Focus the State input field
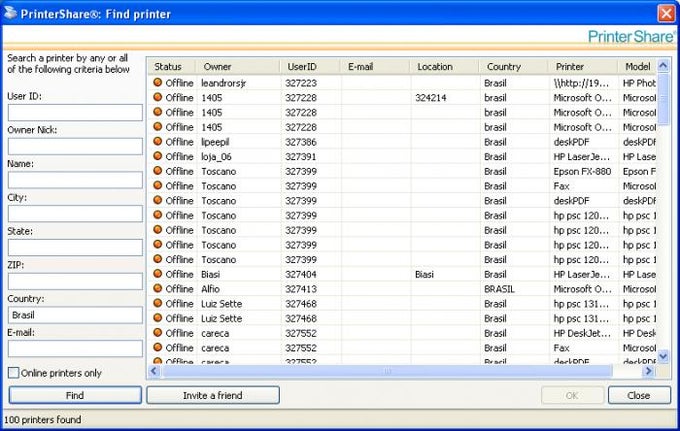This screenshot has height=431, width=680. (x=75, y=248)
